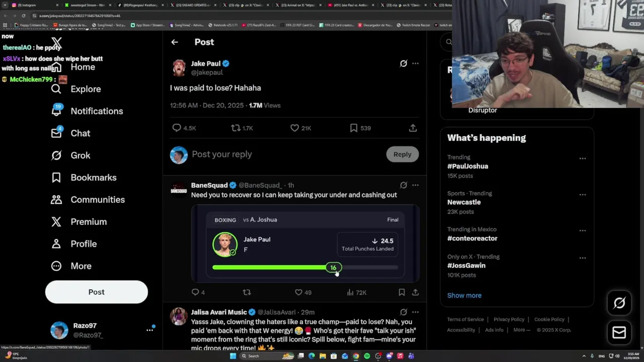Screen dimensions: 644x362
Task: Open options for #conteoreactor trend
Action: [x=582, y=231]
